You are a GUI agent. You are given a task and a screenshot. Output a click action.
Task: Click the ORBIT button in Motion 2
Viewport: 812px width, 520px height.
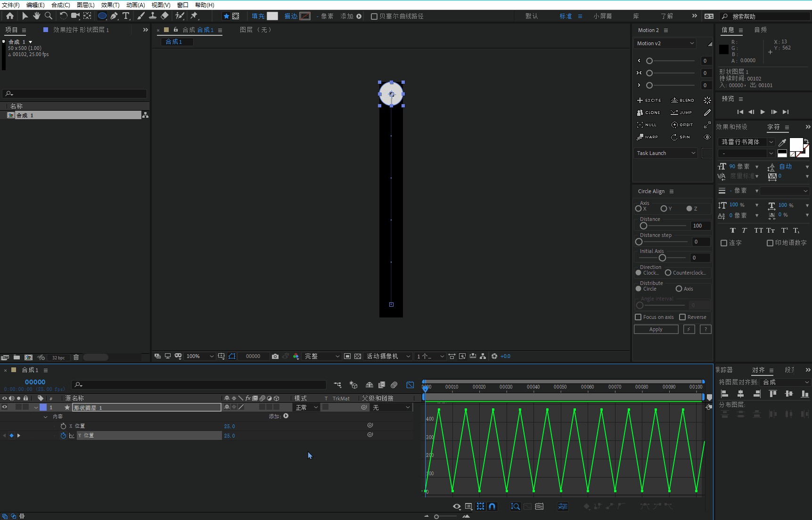pos(682,125)
